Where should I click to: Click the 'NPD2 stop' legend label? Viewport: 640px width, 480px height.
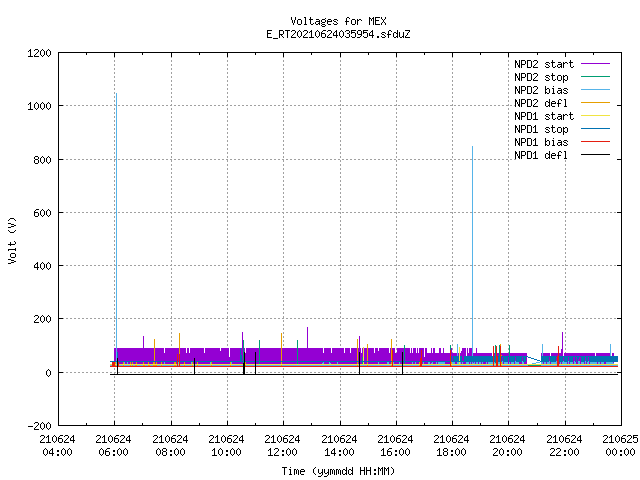pyautogui.click(x=541, y=77)
